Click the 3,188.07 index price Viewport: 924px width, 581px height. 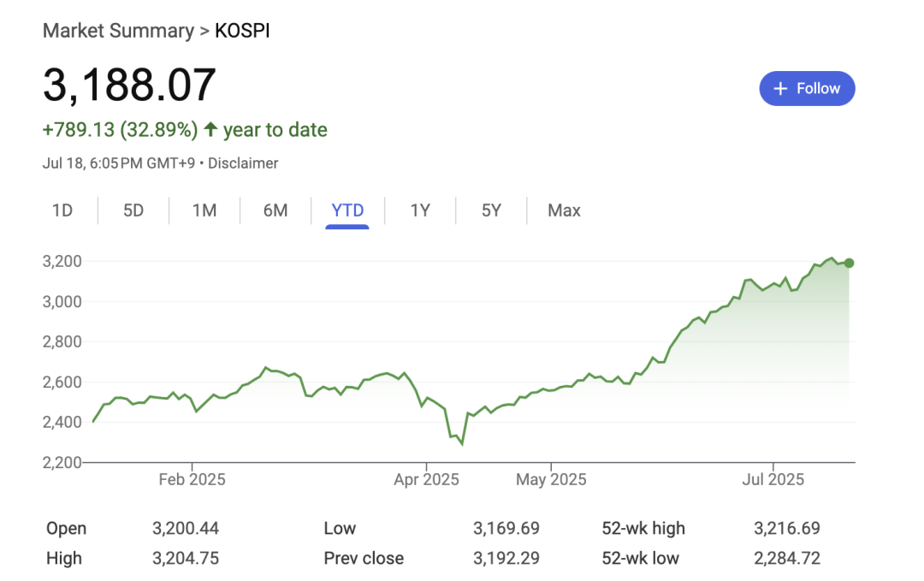[129, 86]
